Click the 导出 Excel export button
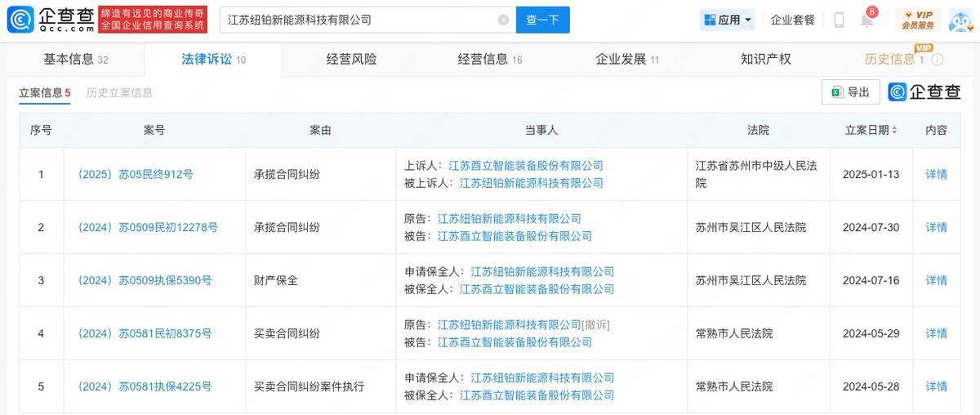980x415 pixels. click(850, 92)
